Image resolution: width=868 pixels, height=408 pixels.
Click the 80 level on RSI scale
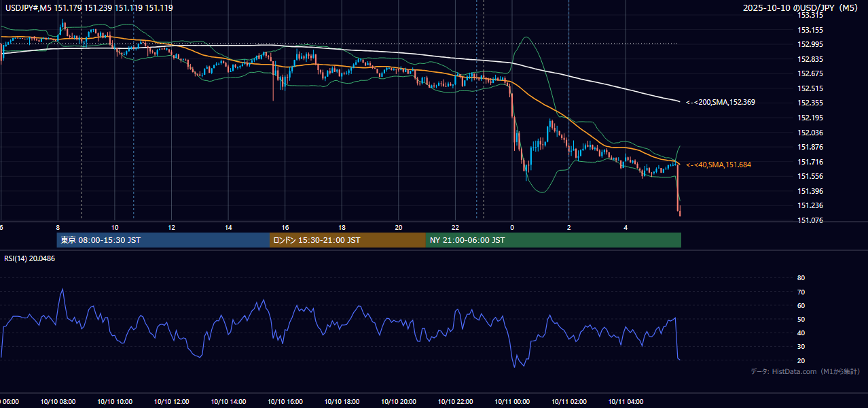[801, 278]
